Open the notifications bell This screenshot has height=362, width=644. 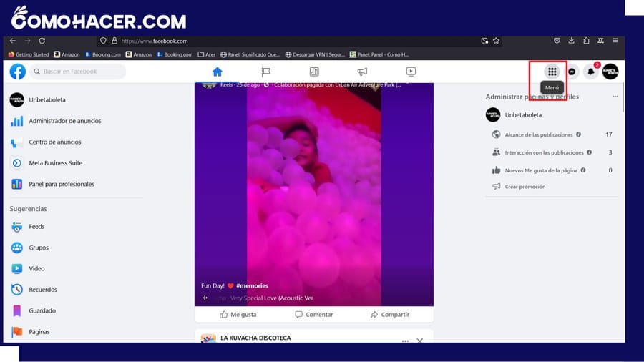591,72
